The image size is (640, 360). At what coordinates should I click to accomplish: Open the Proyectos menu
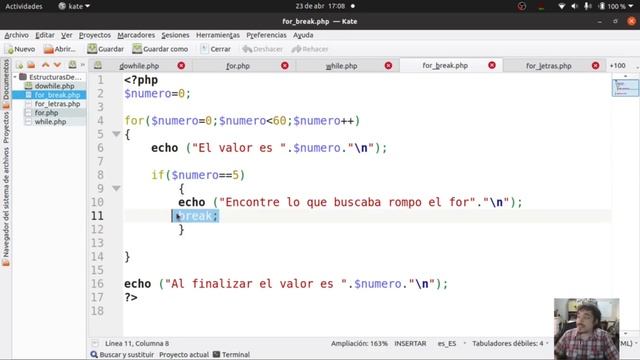(x=95, y=35)
